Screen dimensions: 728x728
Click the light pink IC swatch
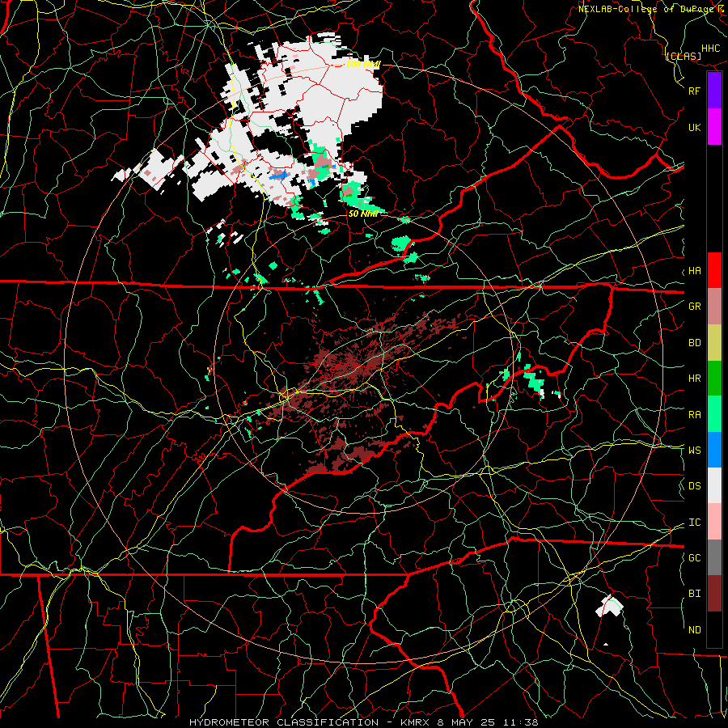714,522
